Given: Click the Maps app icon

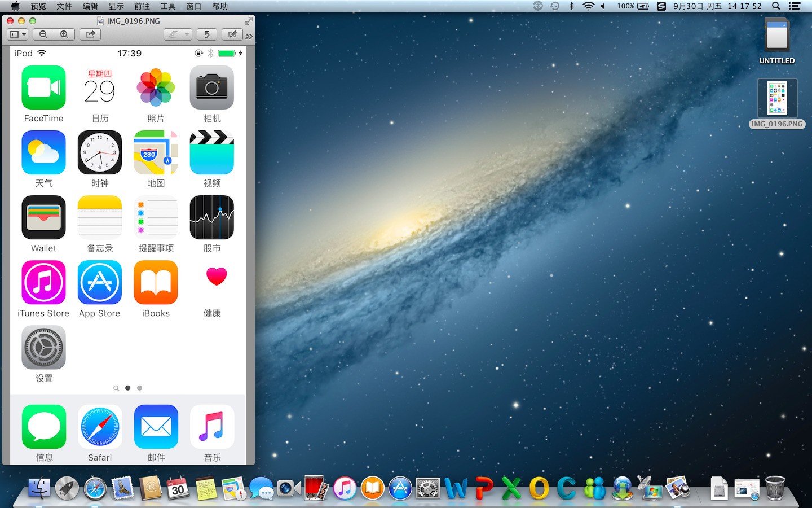Looking at the screenshot, I should (156, 152).
